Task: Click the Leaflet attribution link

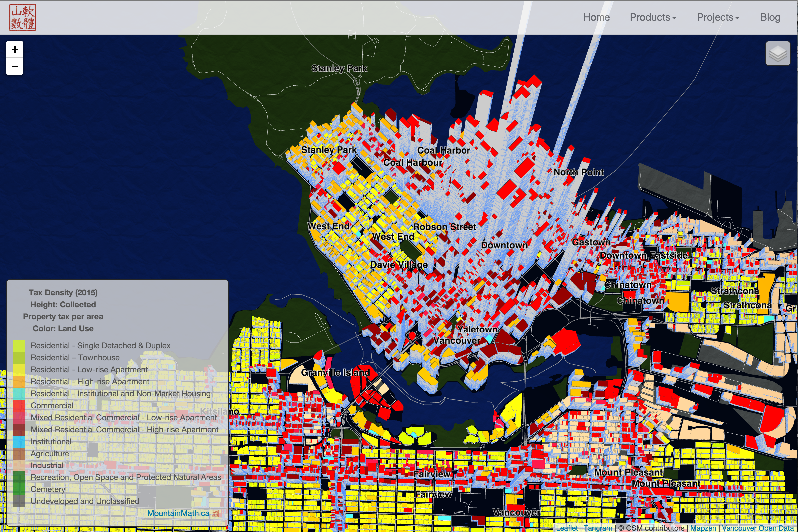Action: click(x=567, y=528)
